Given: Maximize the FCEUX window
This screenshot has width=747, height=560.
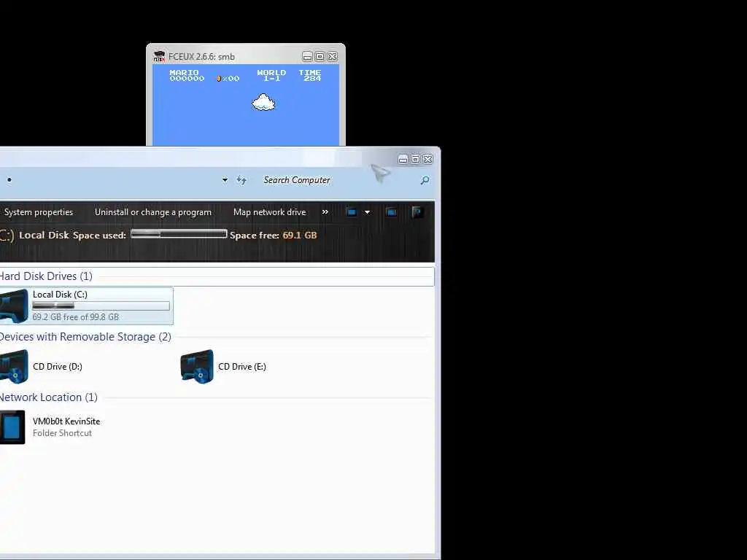Looking at the screenshot, I should click(x=320, y=57).
